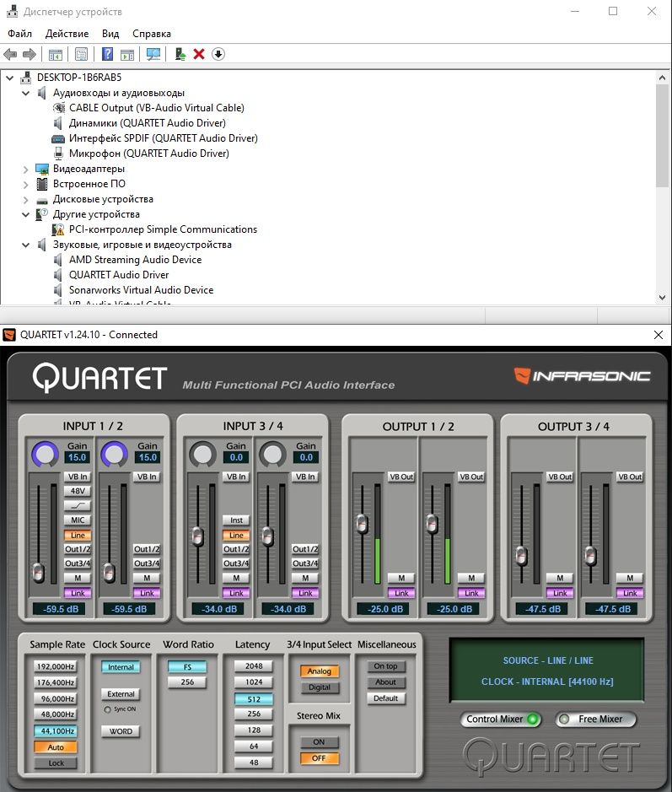Viewport: 672px width, 792px height.
Task: Click the Show/Hide action pane toolbar icon
Action: [x=127, y=54]
